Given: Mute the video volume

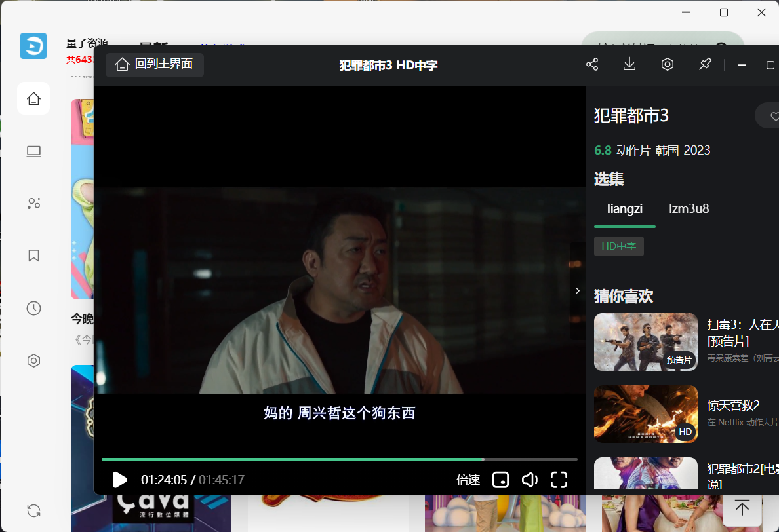Looking at the screenshot, I should tap(529, 480).
